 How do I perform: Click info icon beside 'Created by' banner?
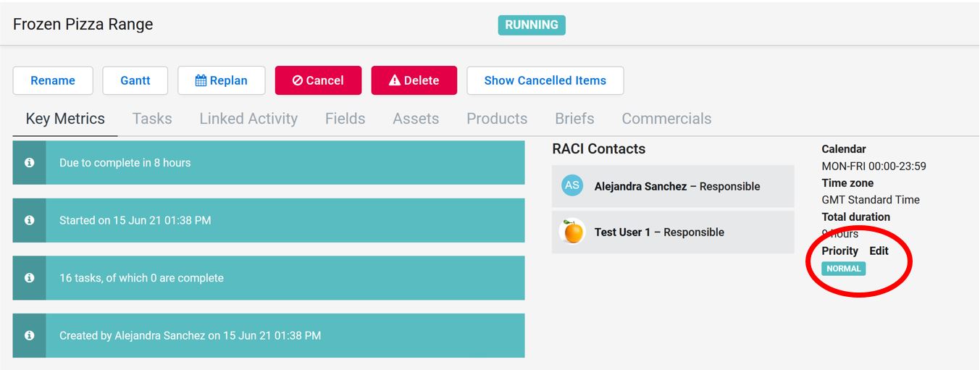[29, 335]
